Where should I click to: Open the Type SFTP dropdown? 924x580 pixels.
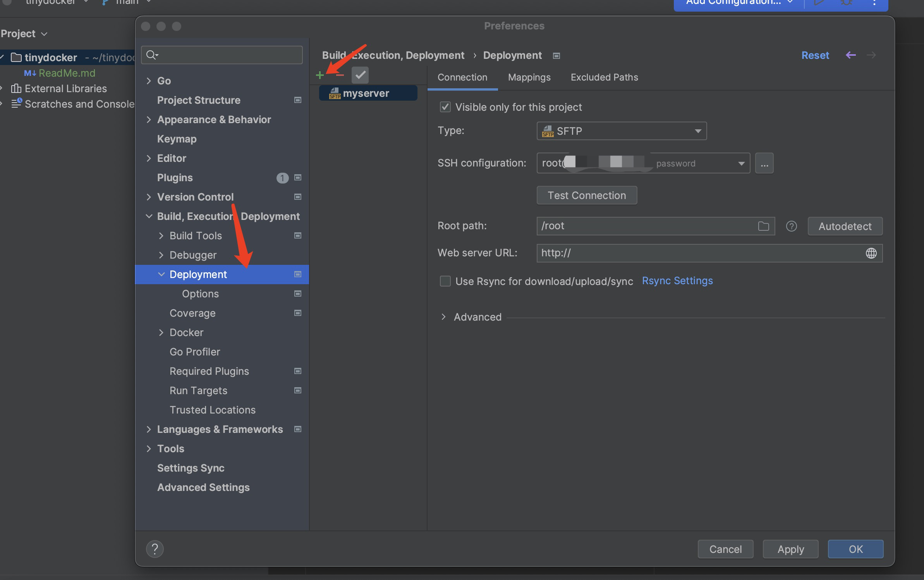[x=621, y=131]
